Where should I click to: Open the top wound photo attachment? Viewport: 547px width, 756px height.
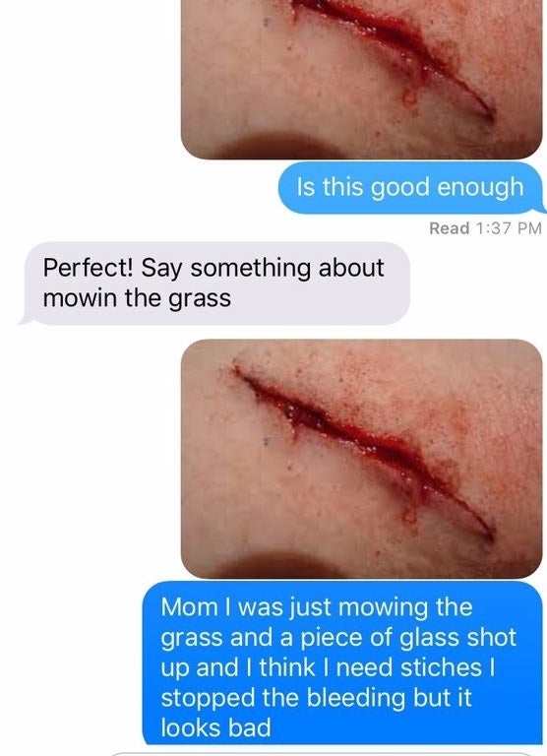(361, 79)
